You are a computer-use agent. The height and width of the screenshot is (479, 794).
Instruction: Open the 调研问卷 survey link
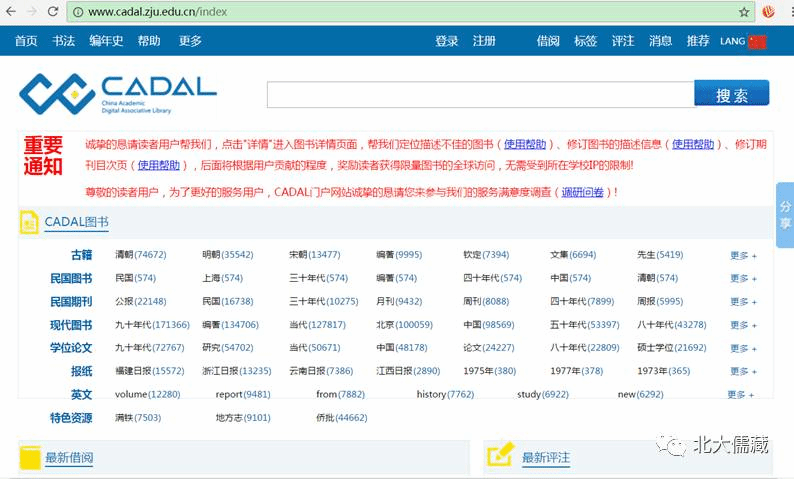click(x=582, y=192)
